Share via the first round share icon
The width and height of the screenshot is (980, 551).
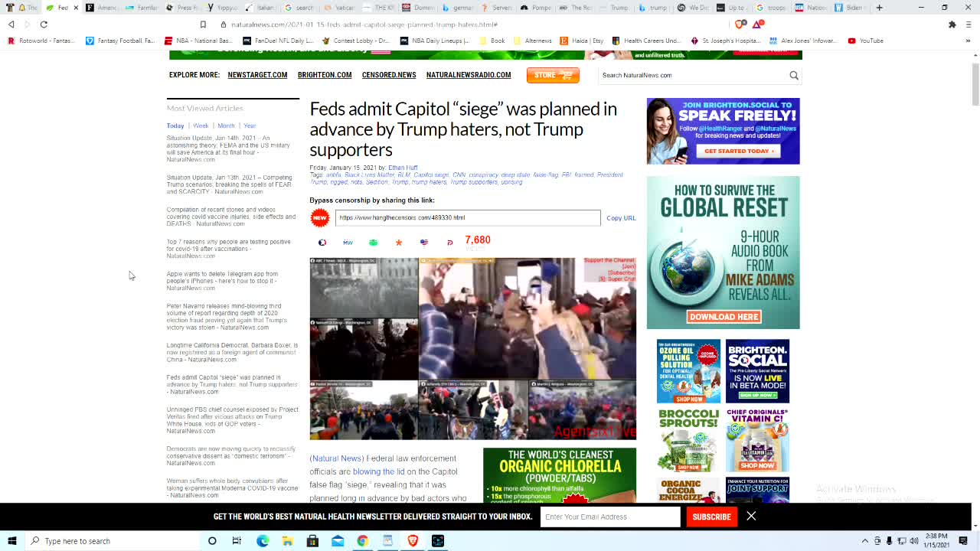pyautogui.click(x=322, y=243)
